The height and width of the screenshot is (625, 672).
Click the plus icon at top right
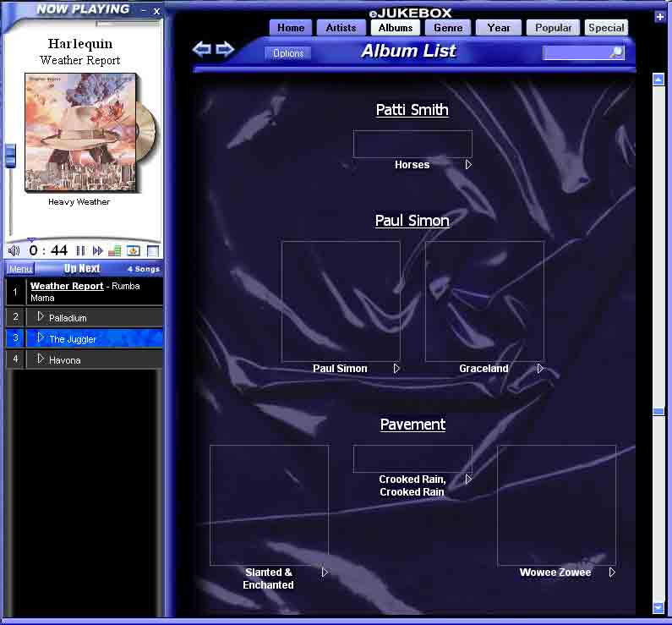point(659,17)
